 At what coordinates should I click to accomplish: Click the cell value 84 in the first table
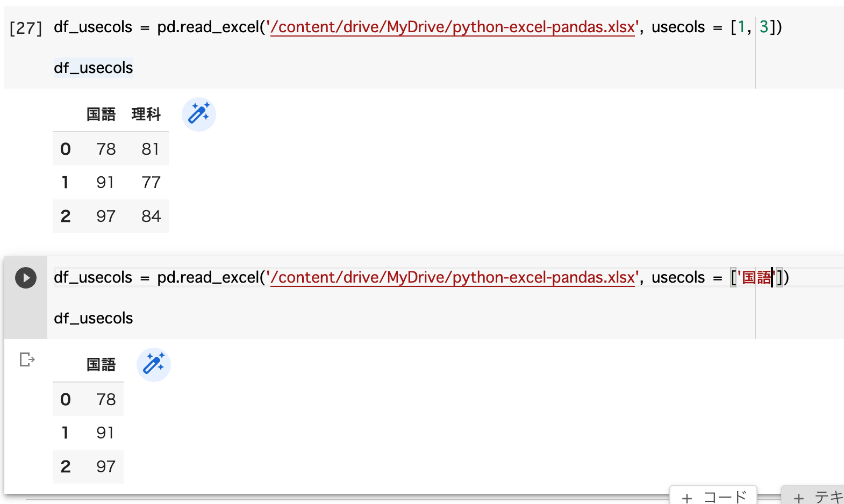151,216
